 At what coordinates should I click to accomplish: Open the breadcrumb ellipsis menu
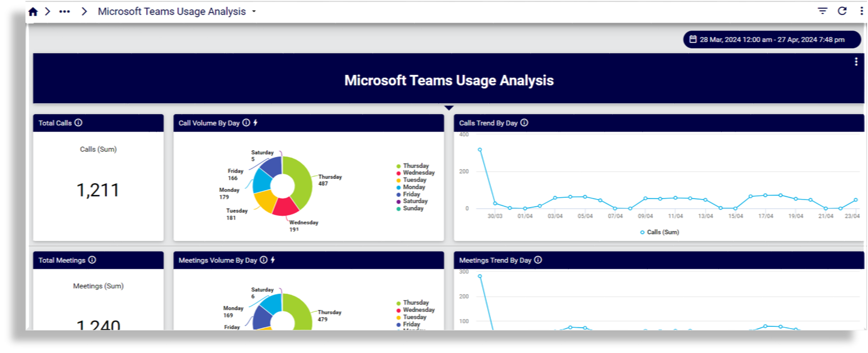click(65, 12)
